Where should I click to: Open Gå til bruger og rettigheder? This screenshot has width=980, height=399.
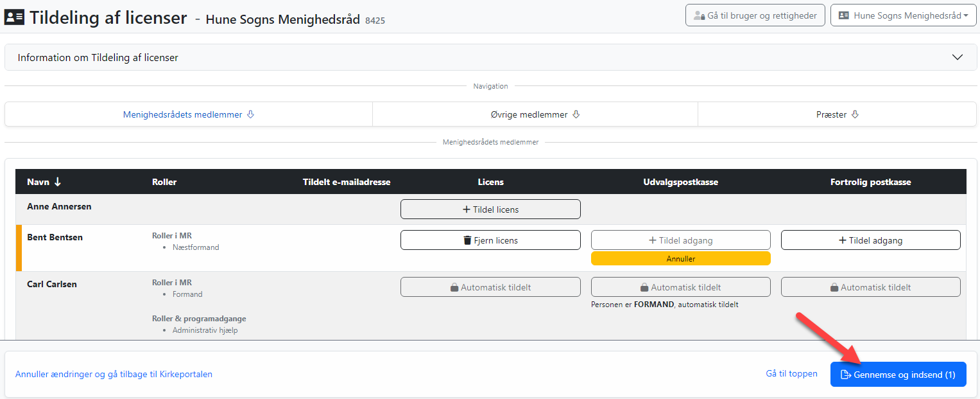click(x=755, y=15)
